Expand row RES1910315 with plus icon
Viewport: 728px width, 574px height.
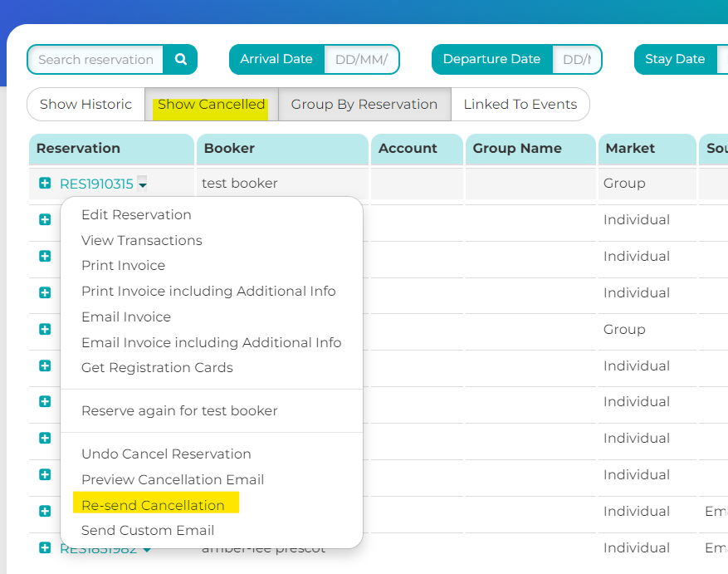pos(45,183)
